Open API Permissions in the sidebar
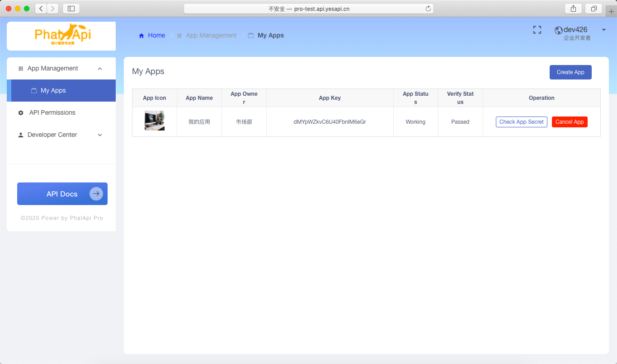Screen dimensions: 617x364 pos(52,112)
